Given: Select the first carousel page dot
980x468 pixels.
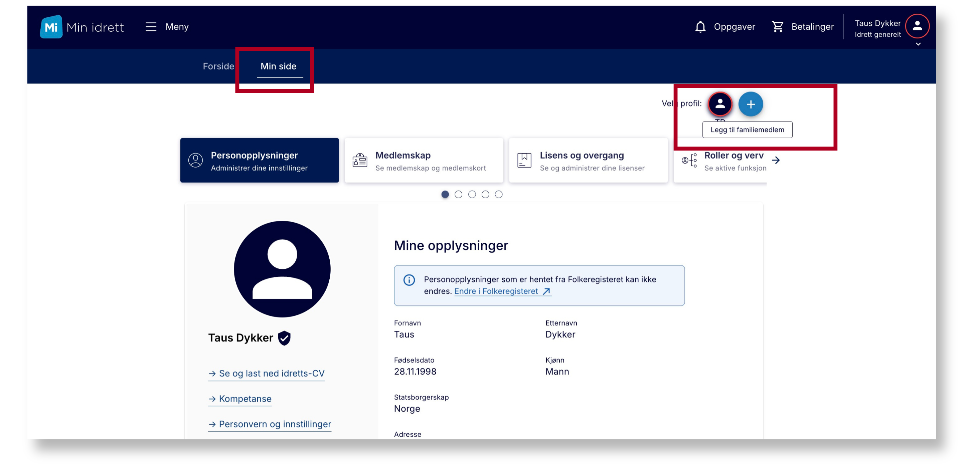Looking at the screenshot, I should 445,195.
